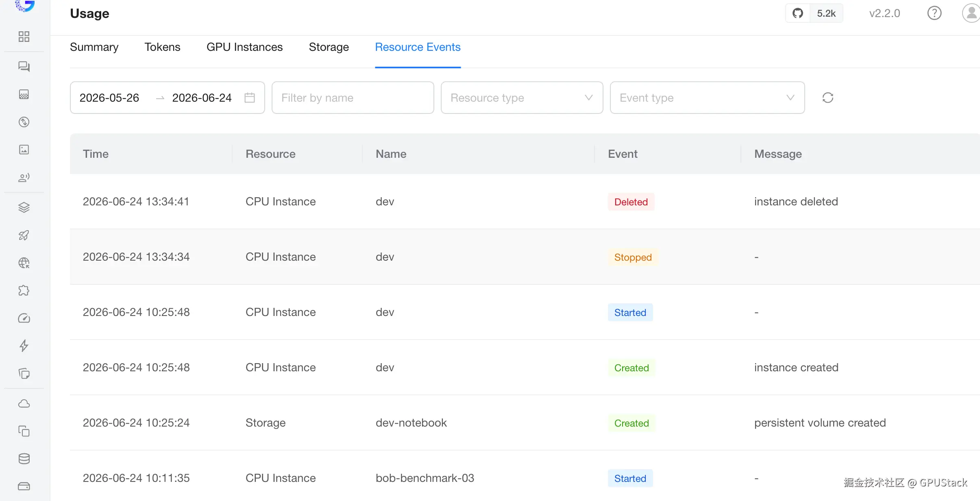The image size is (980, 501).
Task: Open the rocket deployments icon in sidebar
Action: 24,235
